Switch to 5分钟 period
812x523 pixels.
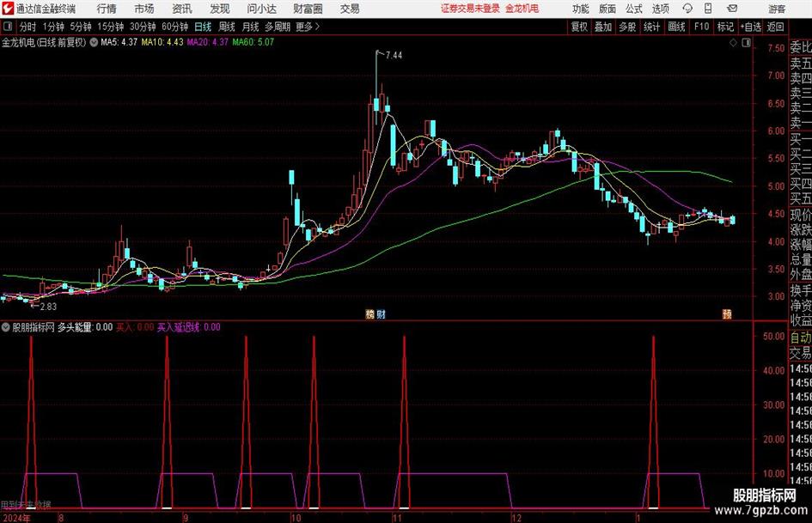coord(81,27)
